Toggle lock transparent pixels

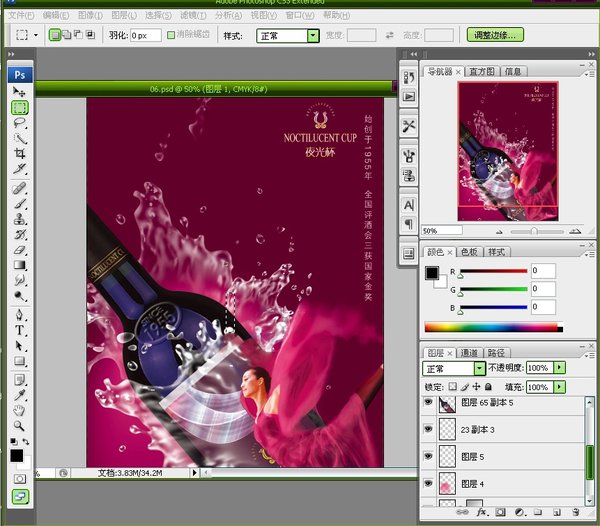[x=452, y=387]
